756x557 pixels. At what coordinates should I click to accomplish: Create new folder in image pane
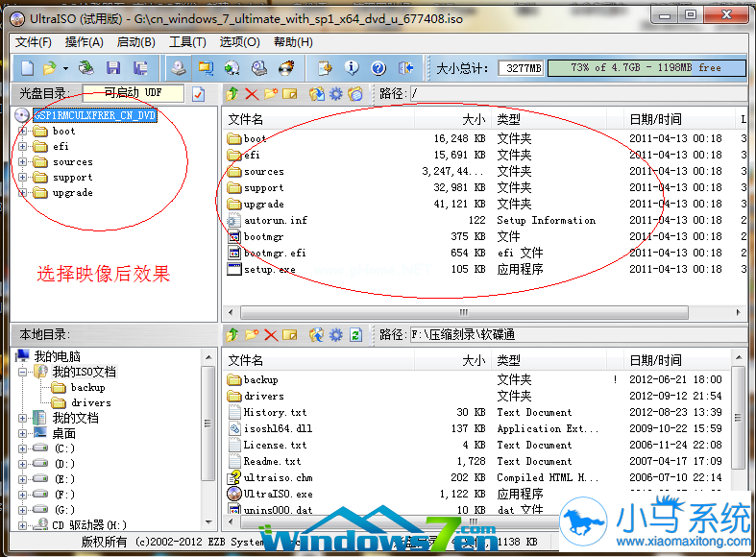[271, 93]
